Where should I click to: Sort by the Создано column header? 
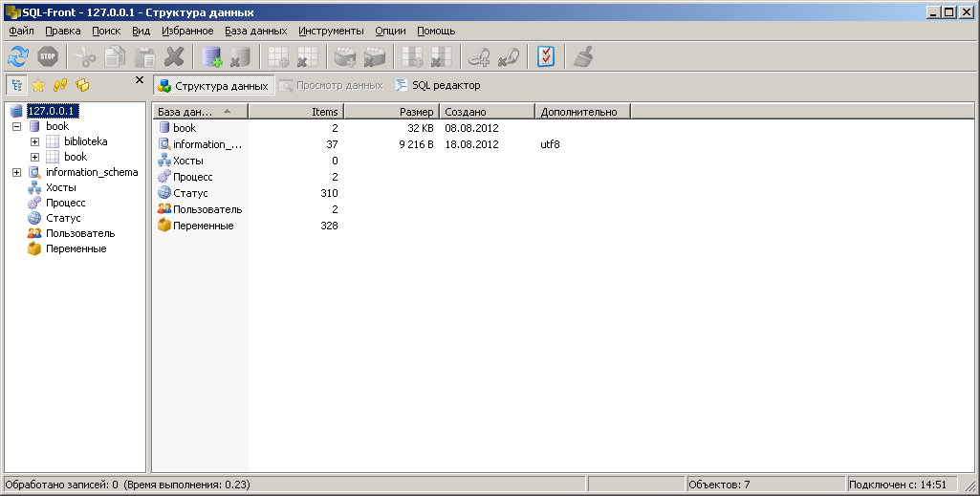(488, 112)
